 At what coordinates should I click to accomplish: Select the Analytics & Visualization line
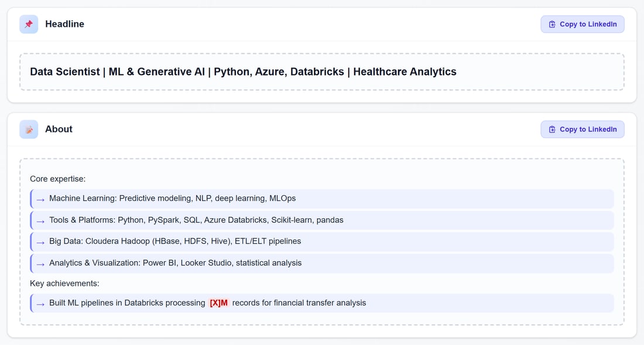click(x=322, y=263)
